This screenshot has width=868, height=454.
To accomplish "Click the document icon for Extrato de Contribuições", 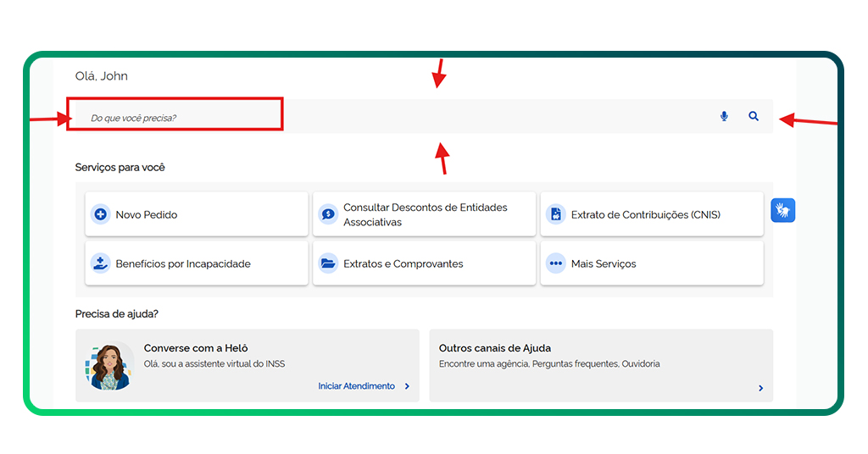I will pos(556,214).
